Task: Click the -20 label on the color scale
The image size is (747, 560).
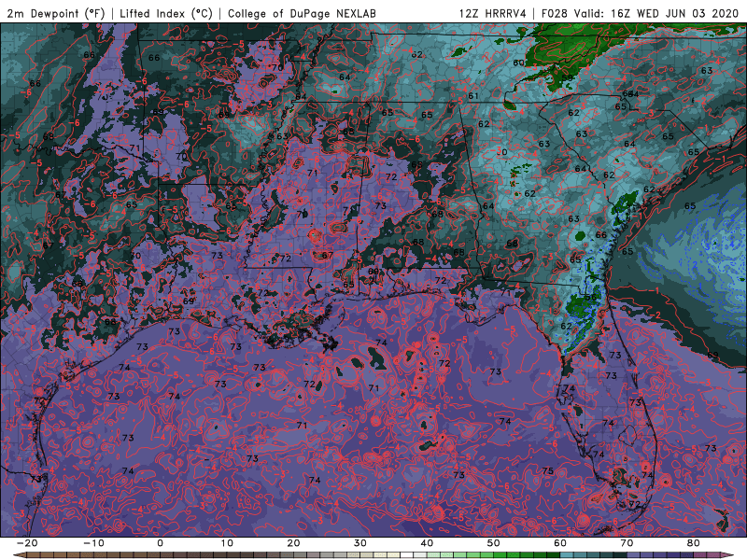Action: pos(27,543)
